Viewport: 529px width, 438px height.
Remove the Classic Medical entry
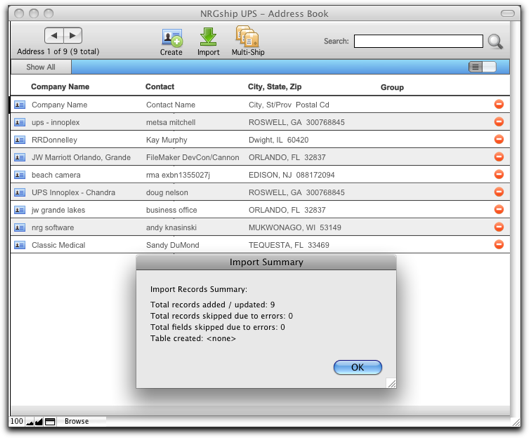[x=499, y=245]
